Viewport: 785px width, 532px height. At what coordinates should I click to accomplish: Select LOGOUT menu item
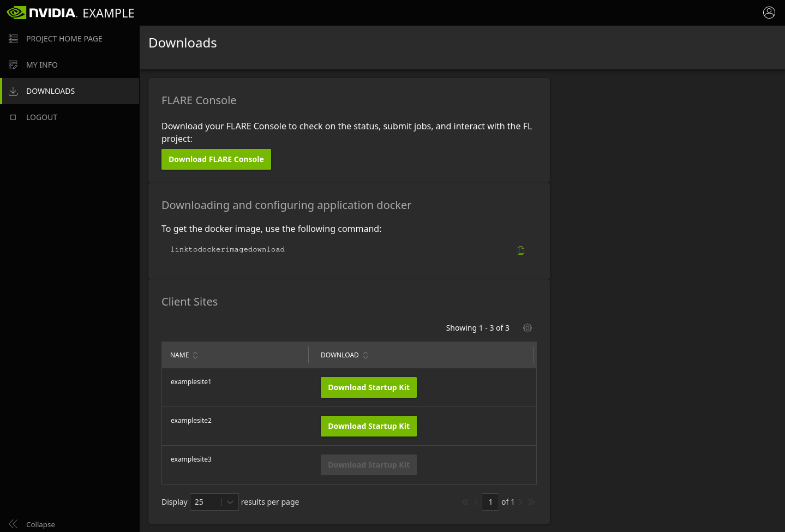(x=70, y=117)
